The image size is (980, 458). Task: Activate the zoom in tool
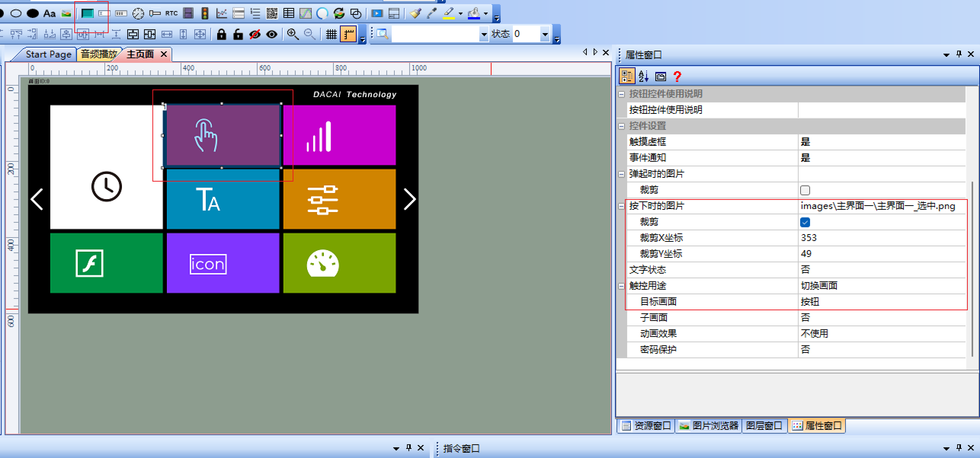point(293,34)
